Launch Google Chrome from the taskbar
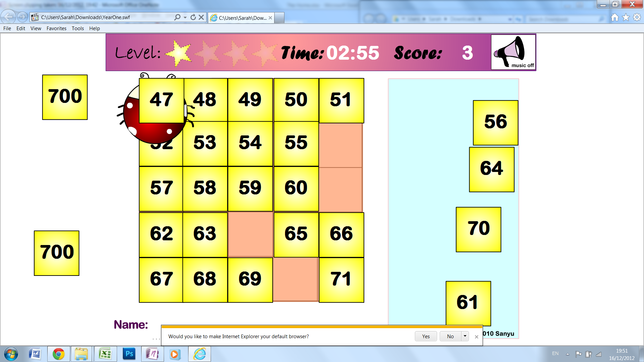644x362 pixels. [58, 354]
